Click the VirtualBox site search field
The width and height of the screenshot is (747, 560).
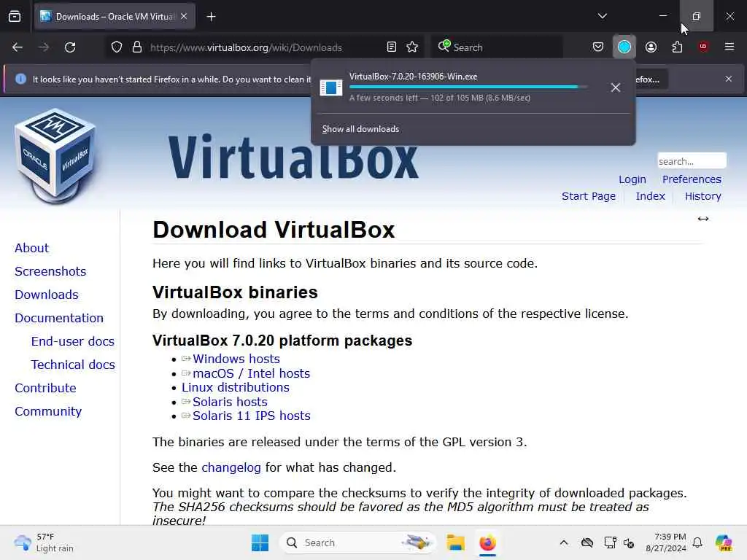(692, 161)
